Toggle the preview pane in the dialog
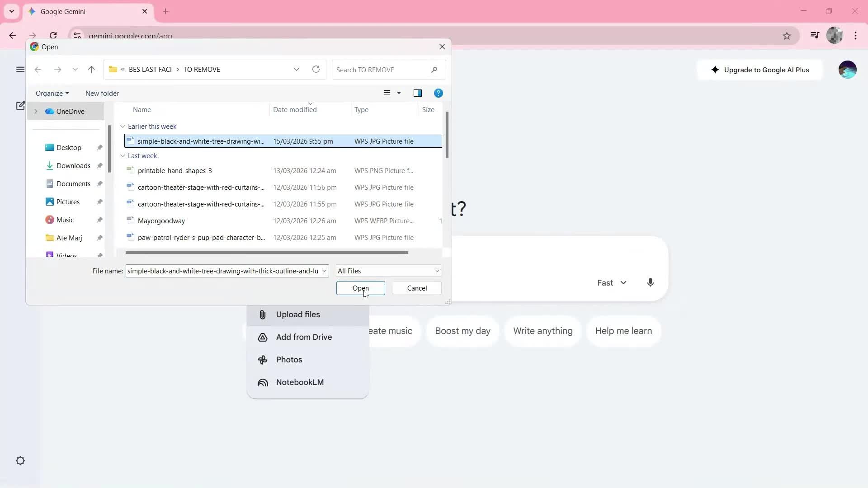Viewport: 868px width, 488px height. (418, 93)
